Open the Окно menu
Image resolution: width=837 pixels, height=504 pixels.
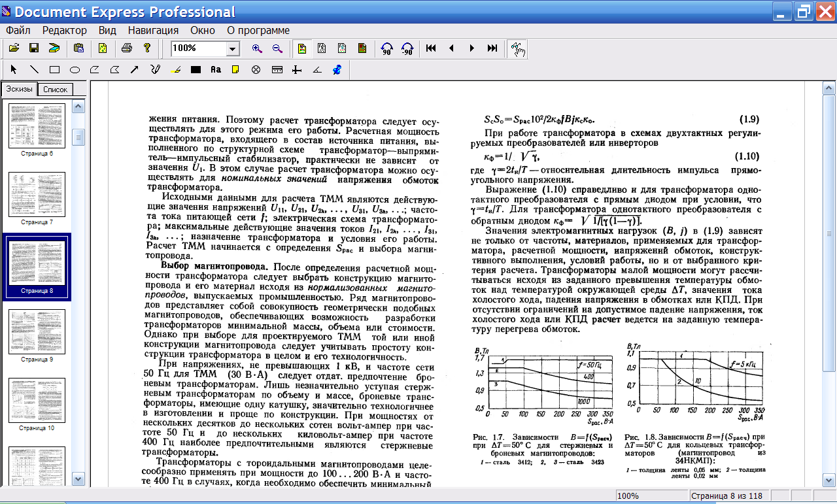[203, 30]
